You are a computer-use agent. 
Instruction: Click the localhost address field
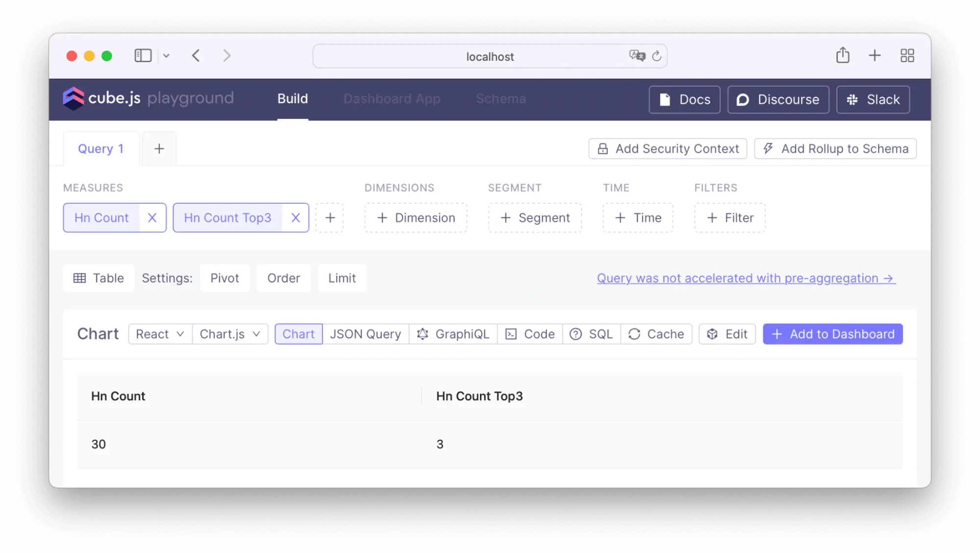[489, 57]
